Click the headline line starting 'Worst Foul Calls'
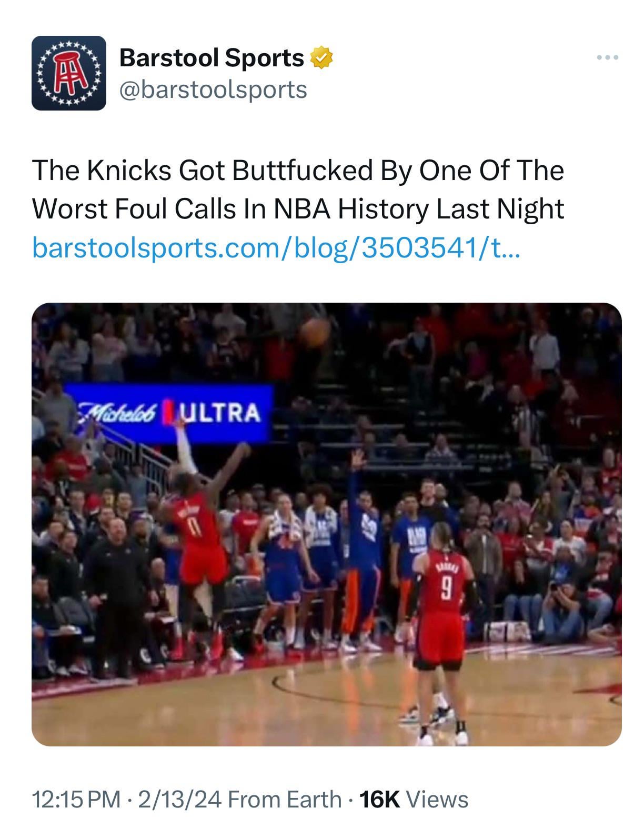 click(298, 208)
